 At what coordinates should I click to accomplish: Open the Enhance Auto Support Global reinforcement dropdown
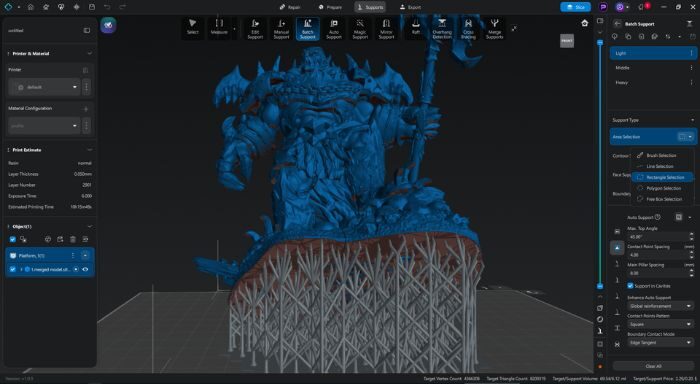pyautogui.click(x=660, y=306)
